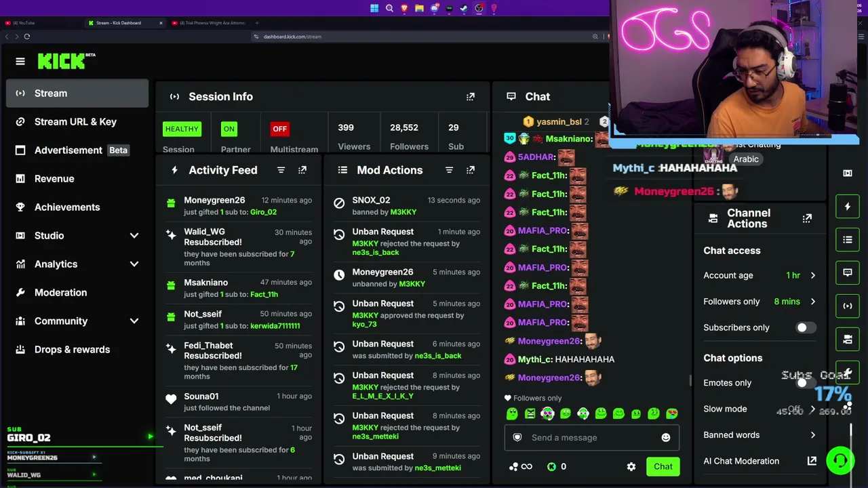Open the green headset support button
Image resolution: width=868 pixels, height=488 pixels.
(x=840, y=461)
